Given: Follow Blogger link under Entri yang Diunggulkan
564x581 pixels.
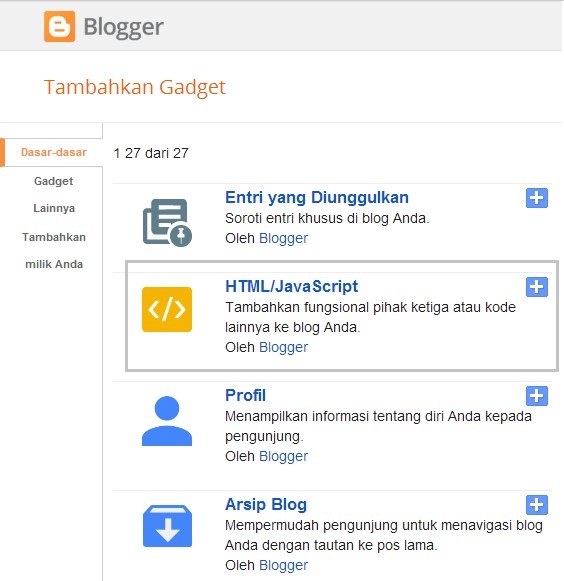Looking at the screenshot, I should click(283, 238).
